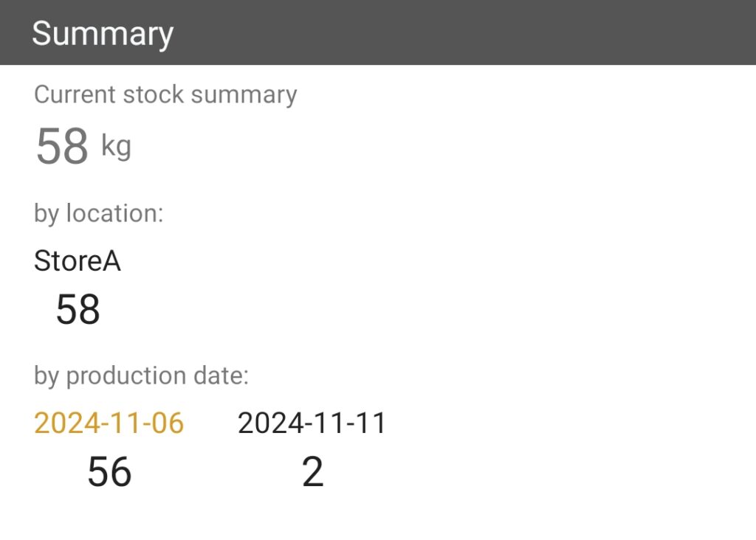Click the StoreA location label
Viewport: 756px width, 540px height.
(78, 260)
